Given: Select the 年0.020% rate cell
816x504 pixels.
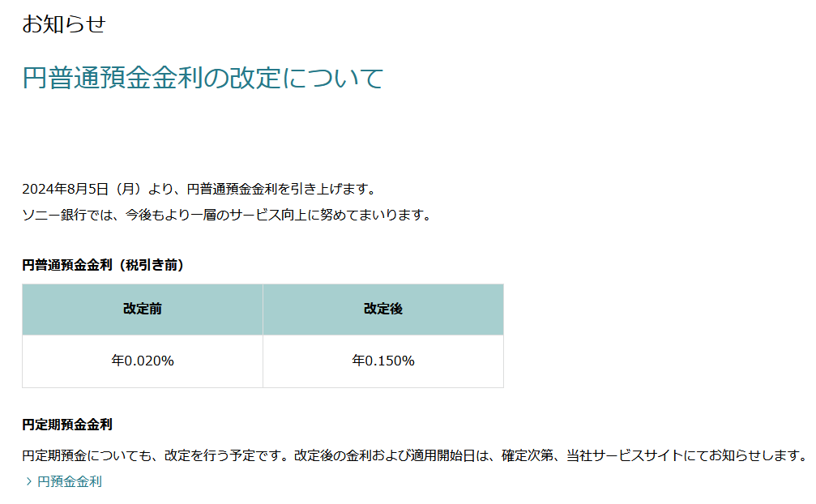Looking at the screenshot, I should click(x=143, y=361).
